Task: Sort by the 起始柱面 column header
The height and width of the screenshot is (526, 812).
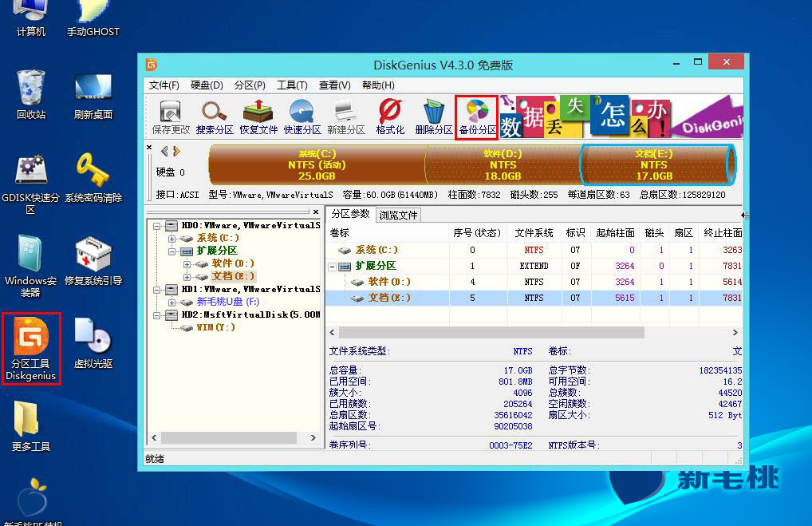Action: (615, 233)
